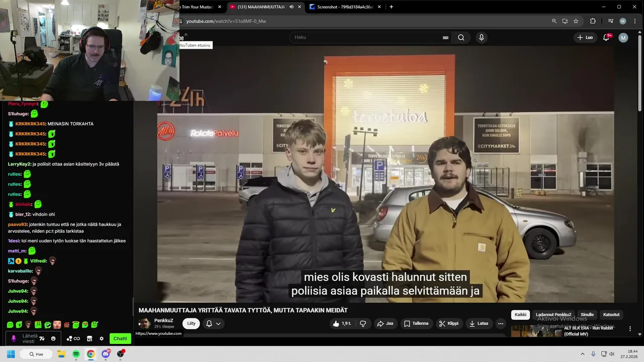Subscribe with the Liity button
Screen dimensions: 644x362
coord(191,323)
